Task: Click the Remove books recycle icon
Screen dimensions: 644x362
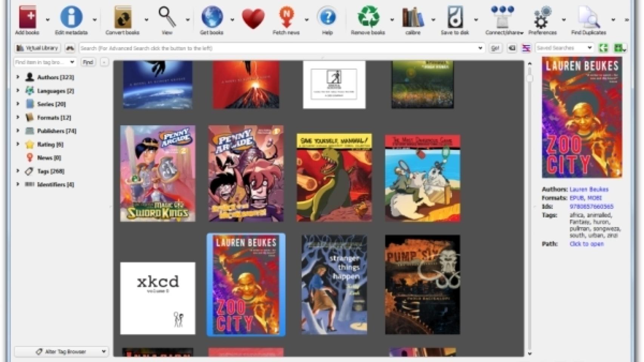Action: (x=368, y=18)
